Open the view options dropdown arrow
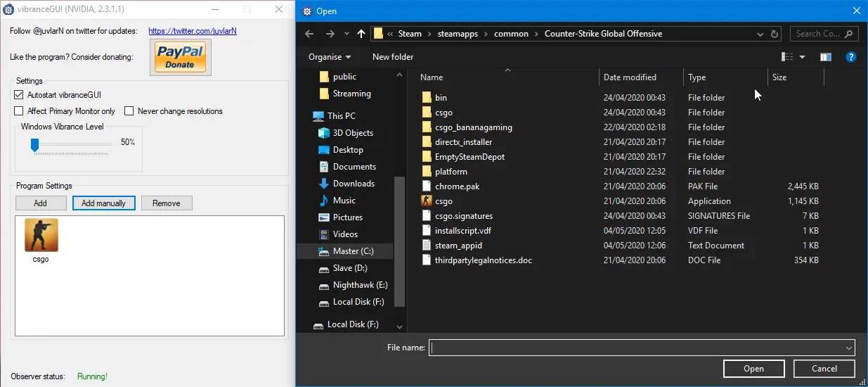 coord(802,57)
